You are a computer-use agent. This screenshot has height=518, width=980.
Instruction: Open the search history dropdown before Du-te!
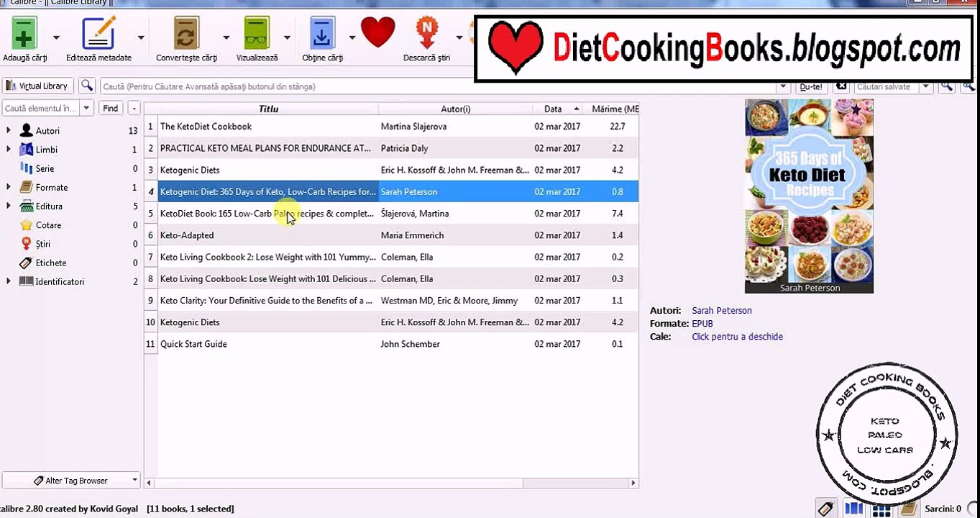(784, 86)
